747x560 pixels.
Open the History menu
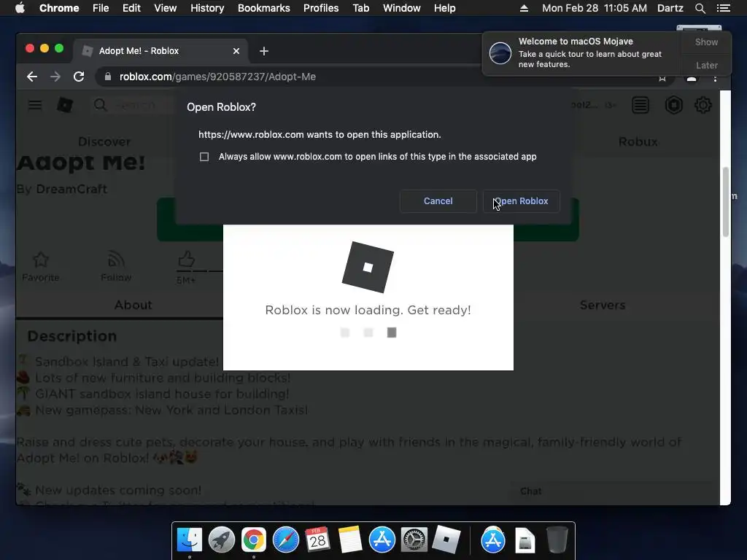(x=207, y=8)
